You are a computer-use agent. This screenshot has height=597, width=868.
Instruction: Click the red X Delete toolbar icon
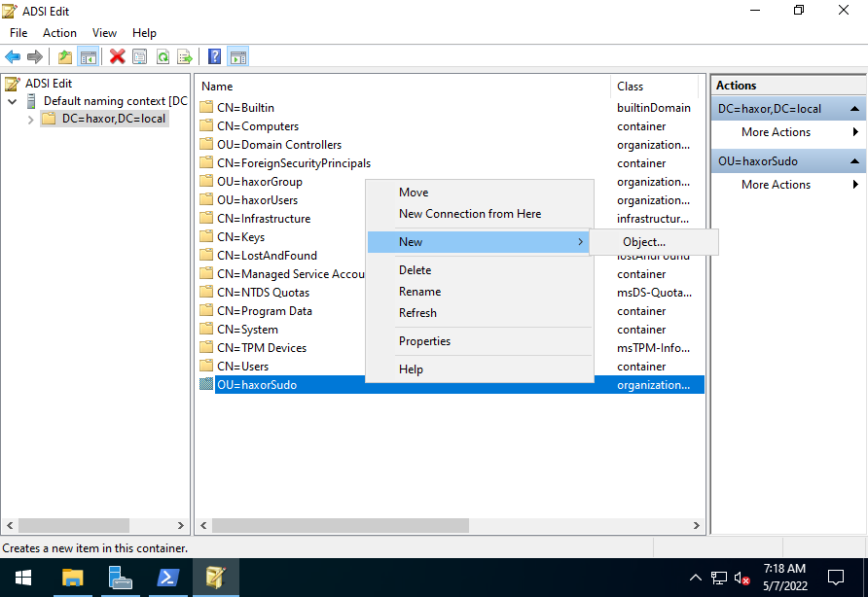point(118,56)
